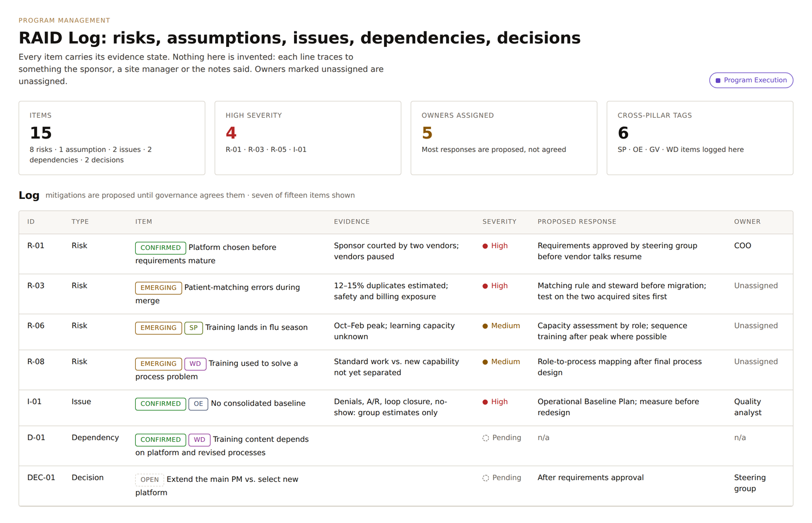
Task: Click the purple square in Program Execution pill
Action: point(718,81)
